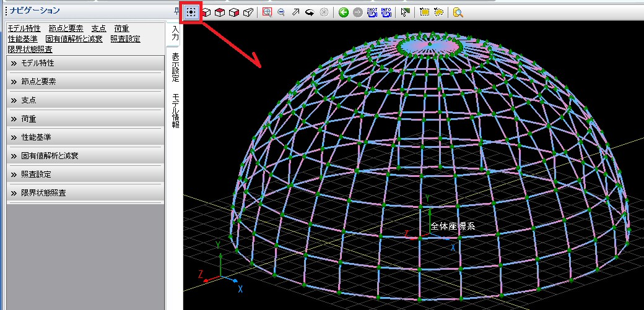
Task: Open the INFO camera icon
Action: coord(386,13)
